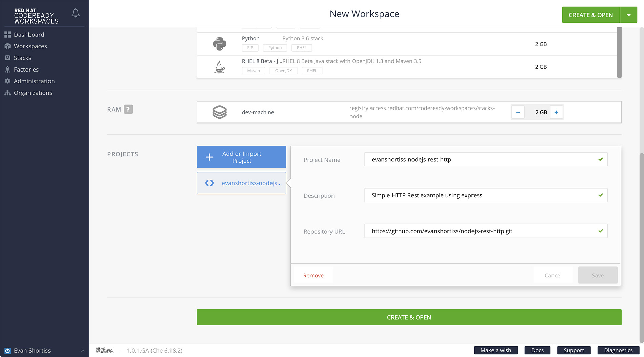This screenshot has height=357, width=644.
Task: Click the Evan Shortiss user name
Action: [32, 351]
